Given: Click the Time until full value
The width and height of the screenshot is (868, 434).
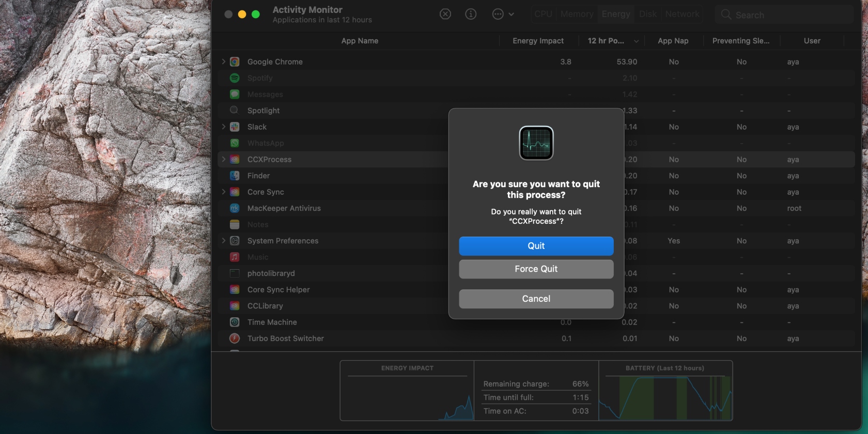Looking at the screenshot, I should click(580, 397).
